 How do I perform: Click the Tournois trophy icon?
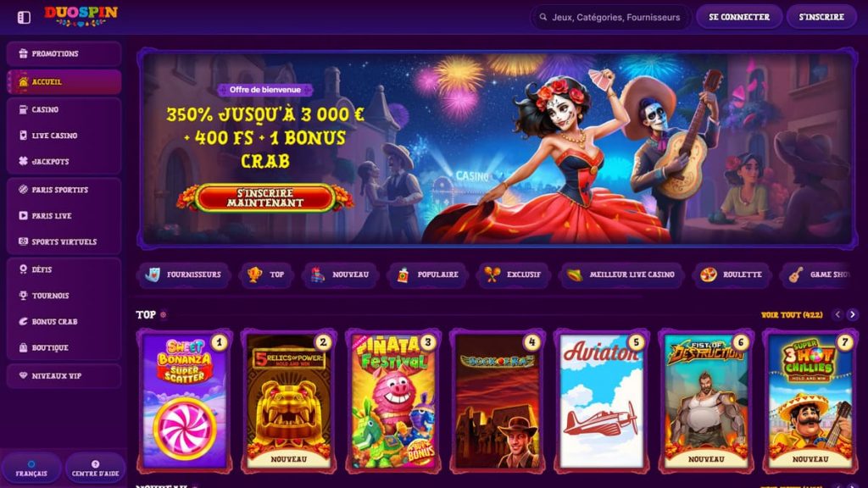tap(23, 296)
